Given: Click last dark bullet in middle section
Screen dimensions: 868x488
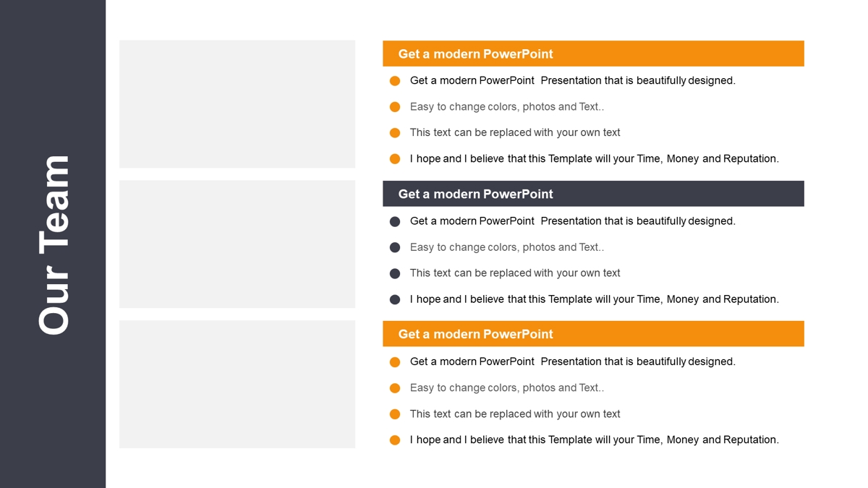Looking at the screenshot, I should click(395, 299).
